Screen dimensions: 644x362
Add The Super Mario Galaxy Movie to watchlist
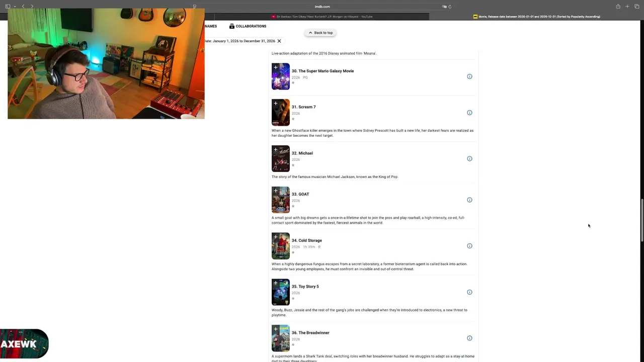[275, 67]
